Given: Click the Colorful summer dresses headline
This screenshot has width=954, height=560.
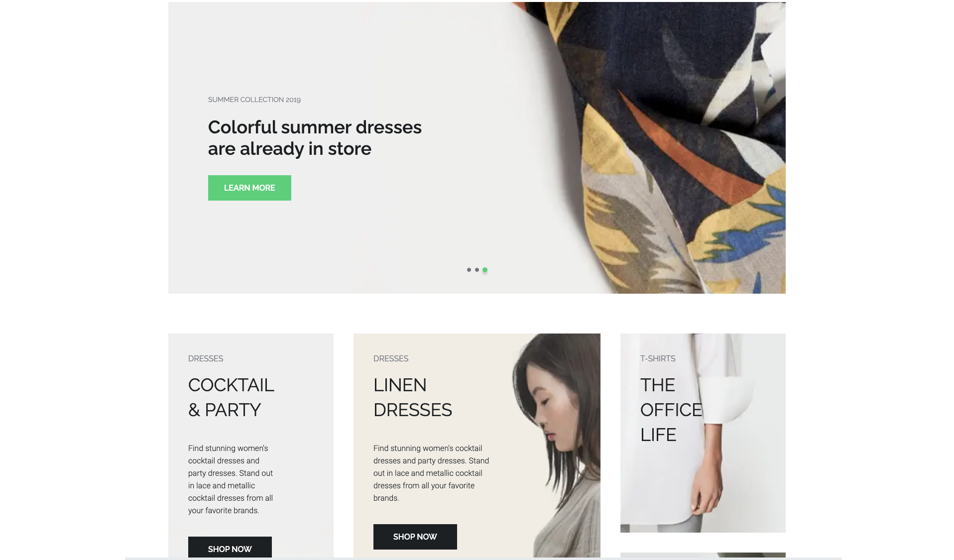Looking at the screenshot, I should (315, 138).
